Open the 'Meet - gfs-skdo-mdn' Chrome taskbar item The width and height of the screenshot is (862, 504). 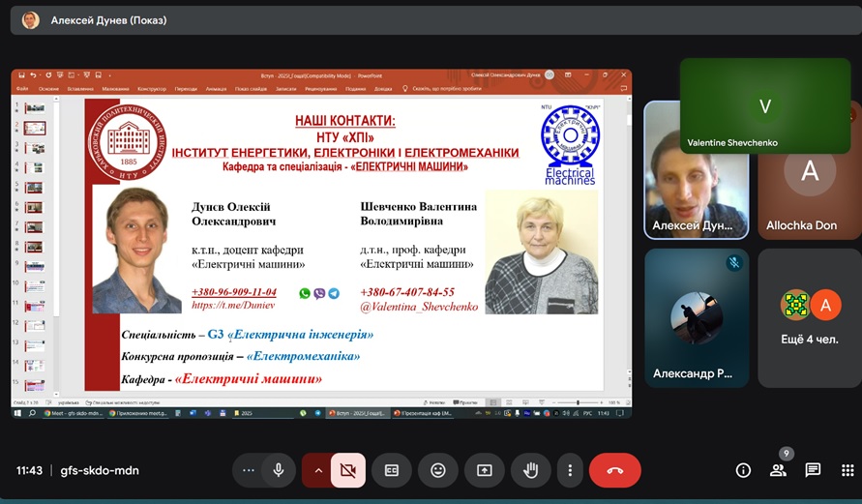[74, 413]
